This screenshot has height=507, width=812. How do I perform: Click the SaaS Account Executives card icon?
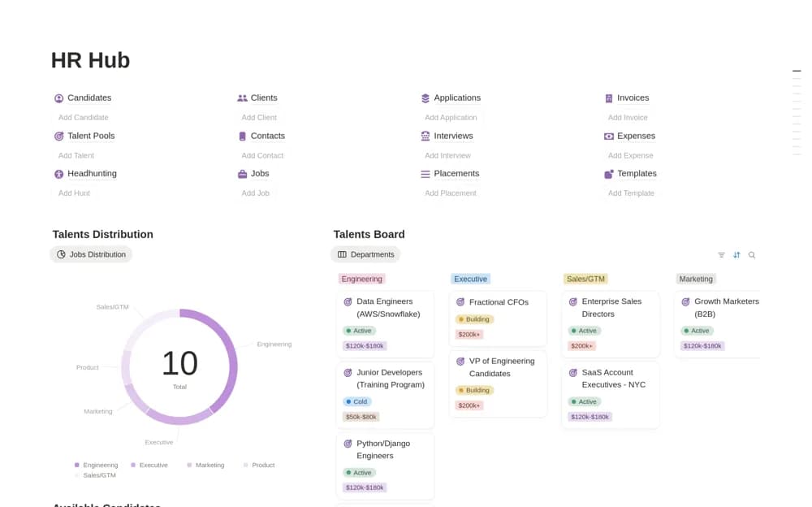(x=572, y=372)
